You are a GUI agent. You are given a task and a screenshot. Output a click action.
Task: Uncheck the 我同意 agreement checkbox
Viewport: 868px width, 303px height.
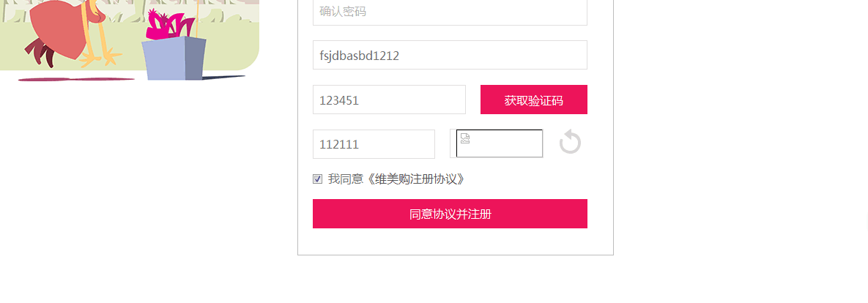(x=318, y=179)
